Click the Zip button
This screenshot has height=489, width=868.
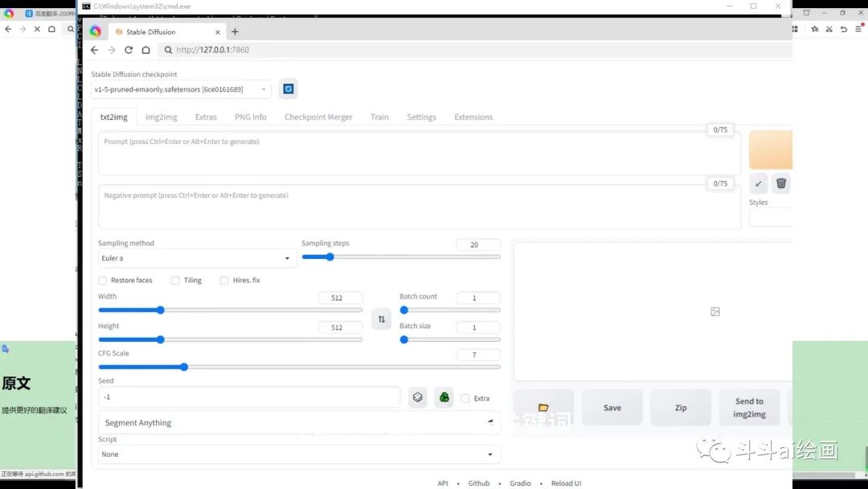(x=681, y=408)
